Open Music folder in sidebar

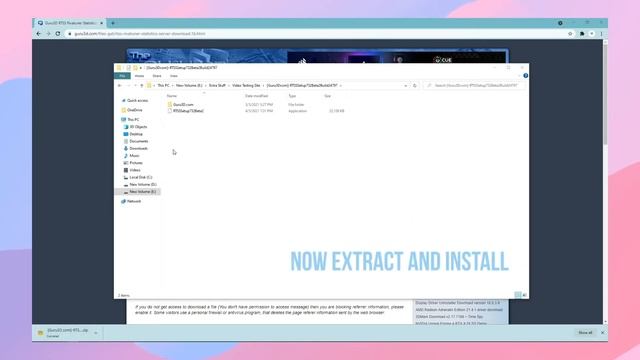[134, 156]
